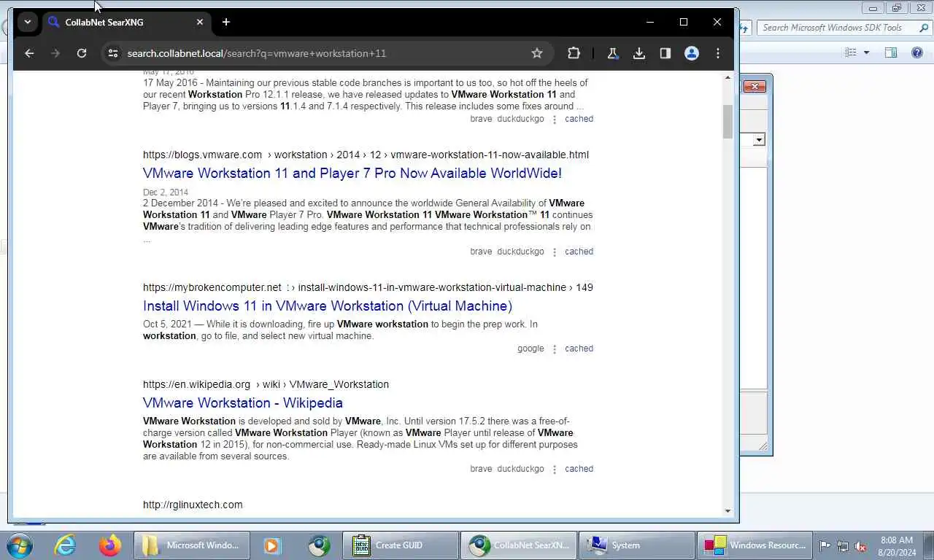
Task: Launch Firefox from taskbar
Action: [110, 545]
